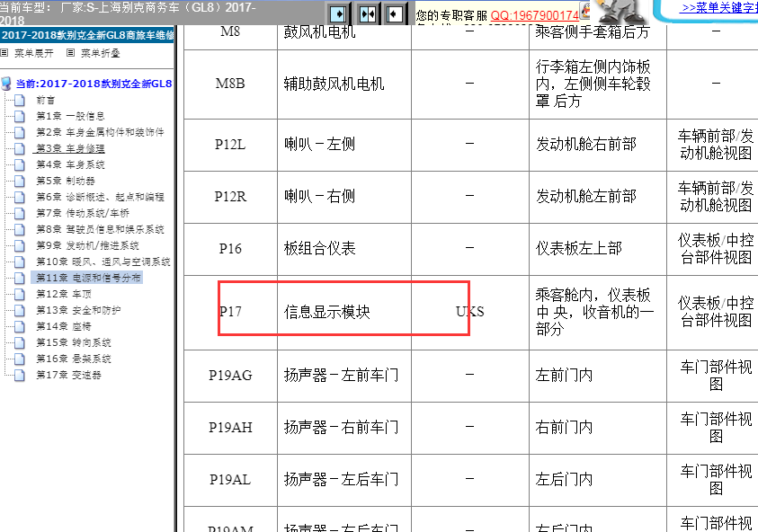Click the 扬声器－左前车门 cell
758x532 pixels.
(x=344, y=376)
